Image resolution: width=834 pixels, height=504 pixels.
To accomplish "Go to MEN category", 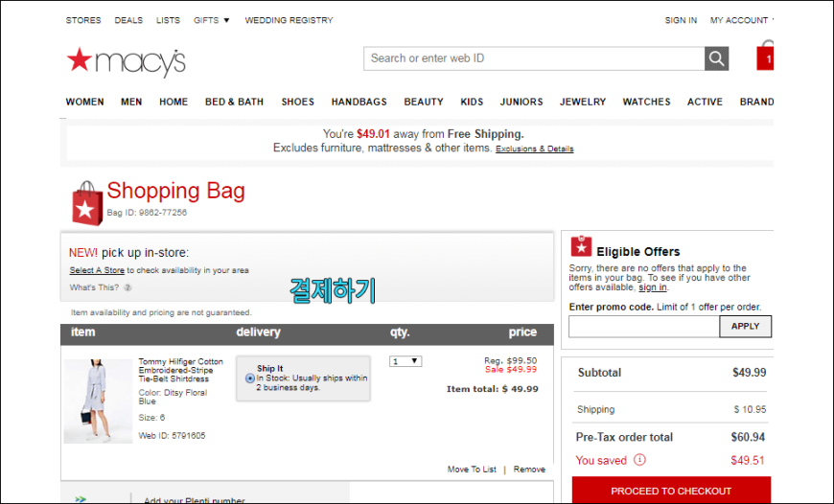I will point(131,102).
